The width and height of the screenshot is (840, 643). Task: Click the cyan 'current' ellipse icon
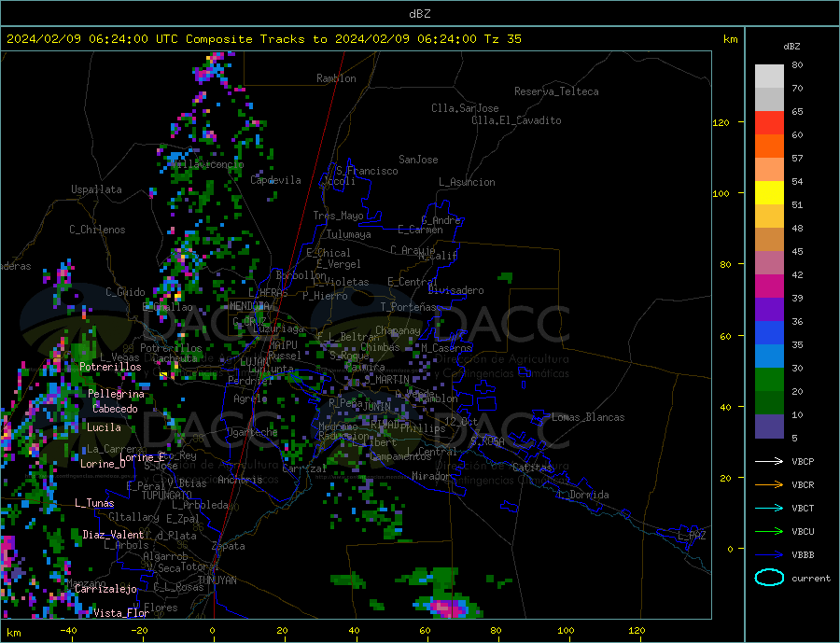[x=769, y=578]
